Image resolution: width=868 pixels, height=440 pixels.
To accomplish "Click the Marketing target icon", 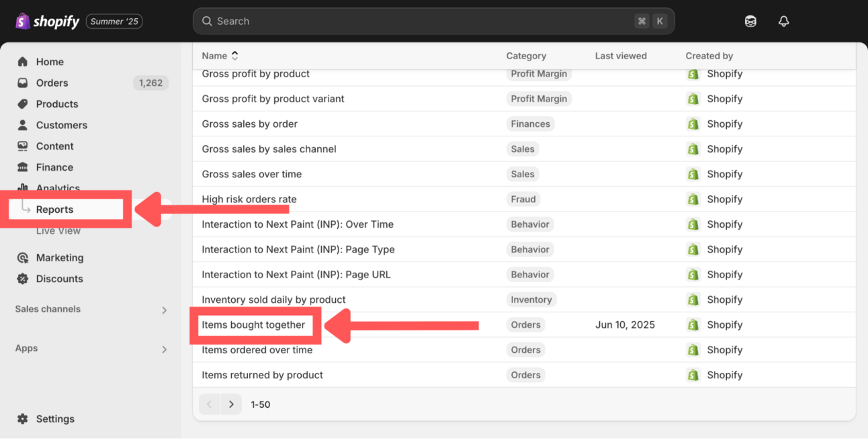I will tap(23, 258).
